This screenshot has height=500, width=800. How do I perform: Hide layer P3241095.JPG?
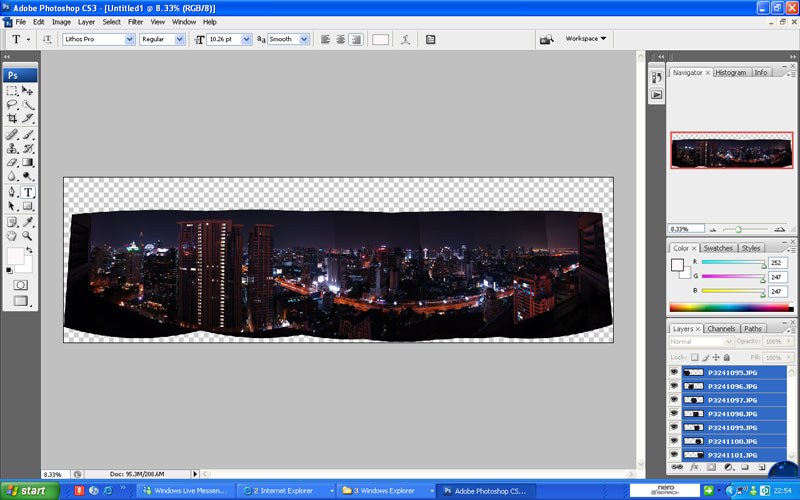click(x=674, y=372)
